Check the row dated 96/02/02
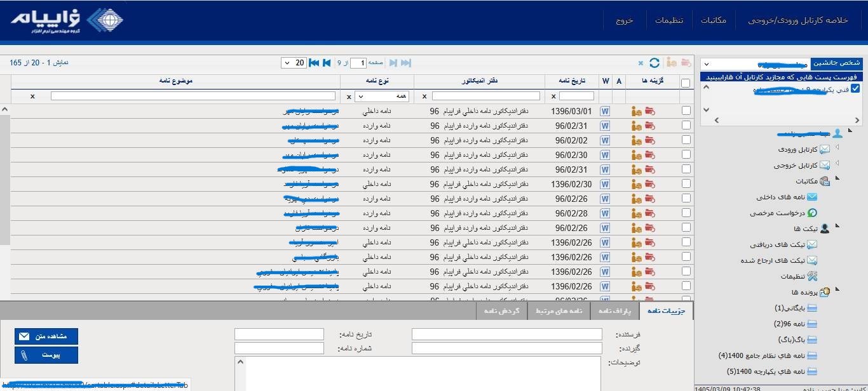The image size is (868, 391). pos(686,140)
